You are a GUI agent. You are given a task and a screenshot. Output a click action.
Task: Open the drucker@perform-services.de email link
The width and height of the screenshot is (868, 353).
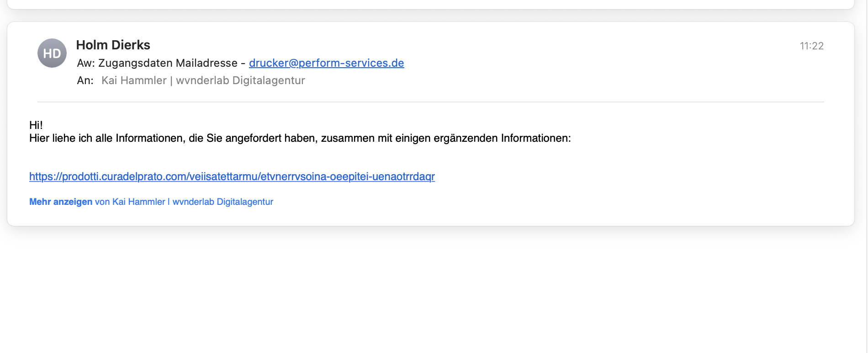326,63
